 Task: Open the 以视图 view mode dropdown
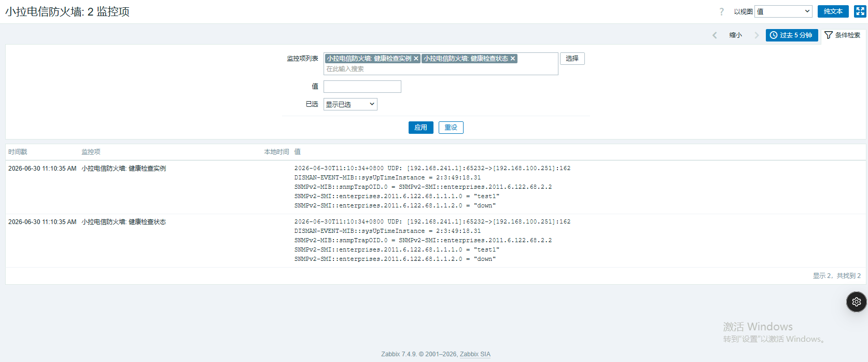pos(783,11)
